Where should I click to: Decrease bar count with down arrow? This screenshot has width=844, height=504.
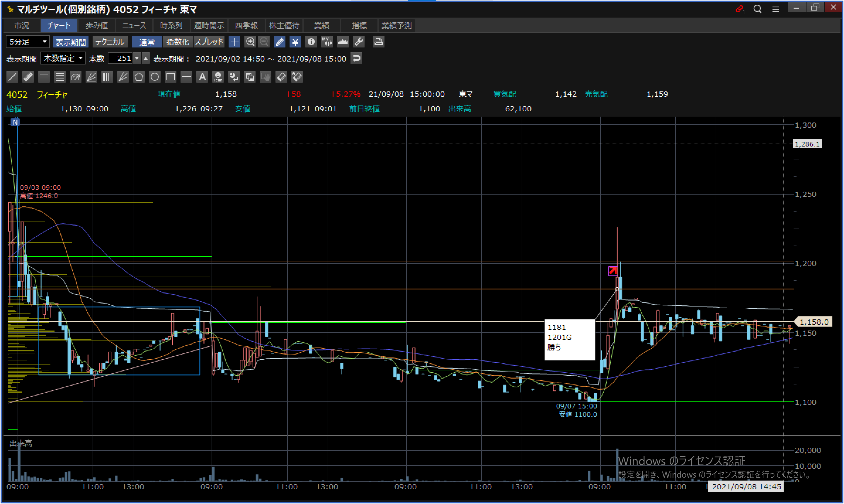pos(137,58)
